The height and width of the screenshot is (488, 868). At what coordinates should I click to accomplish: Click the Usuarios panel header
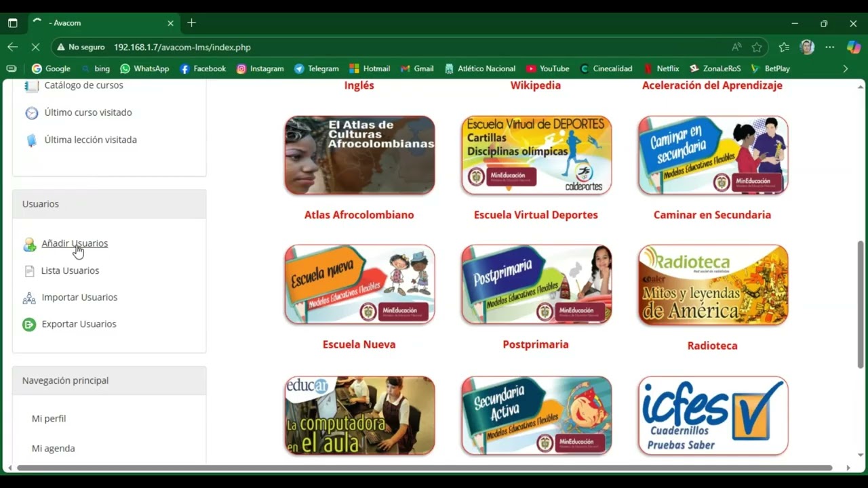click(109, 204)
